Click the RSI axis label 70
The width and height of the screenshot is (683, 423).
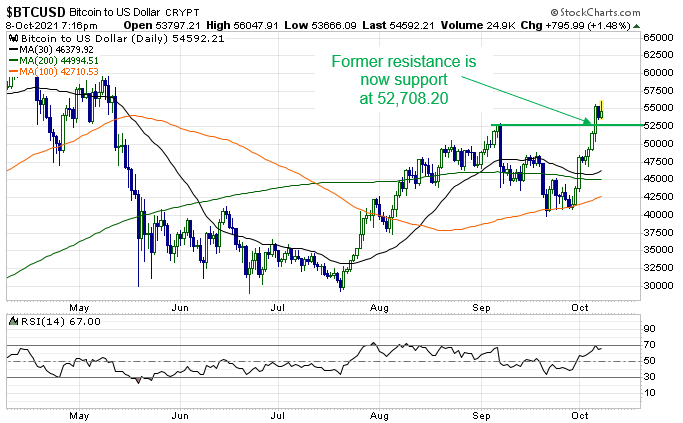point(649,345)
